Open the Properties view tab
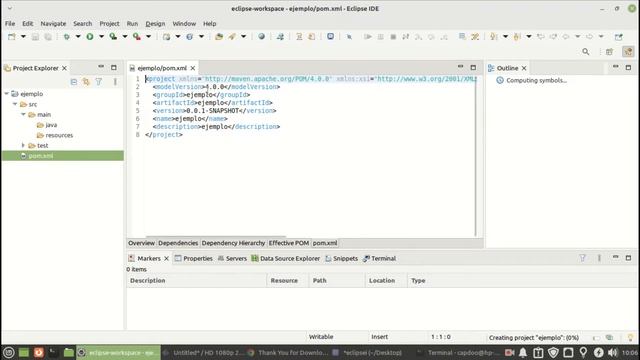640x360 pixels. pos(193,258)
